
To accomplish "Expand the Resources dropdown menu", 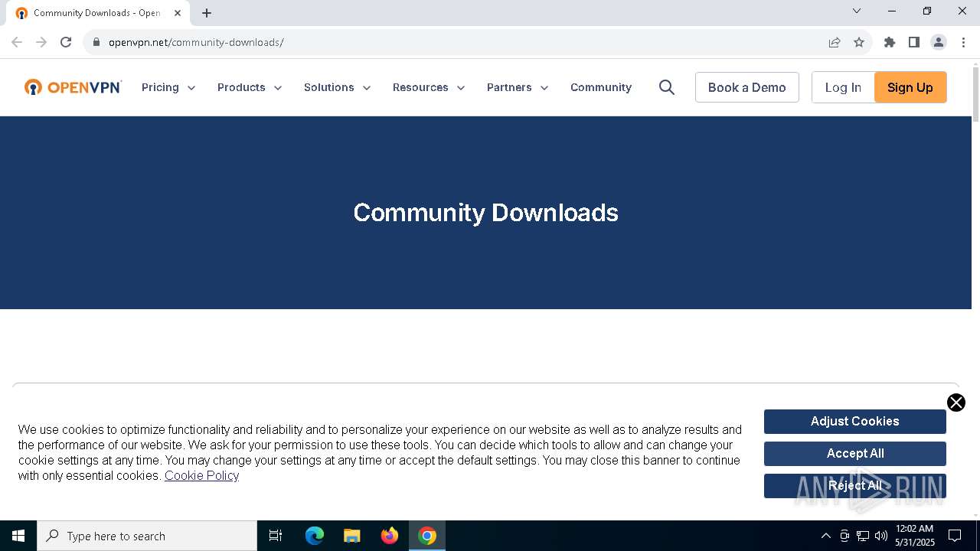I will coord(429,87).
